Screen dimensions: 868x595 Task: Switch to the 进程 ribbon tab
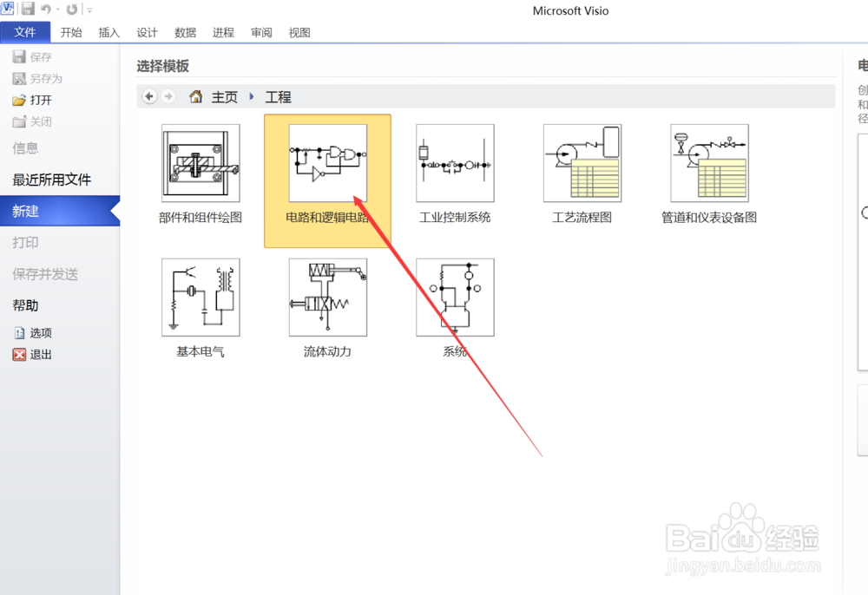[x=224, y=33]
